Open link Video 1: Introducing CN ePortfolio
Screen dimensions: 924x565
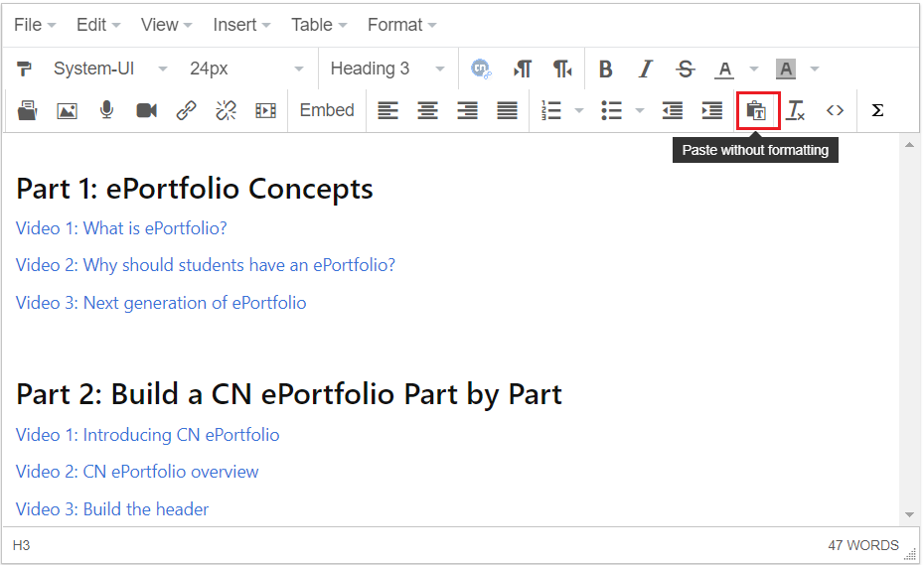pos(147,435)
